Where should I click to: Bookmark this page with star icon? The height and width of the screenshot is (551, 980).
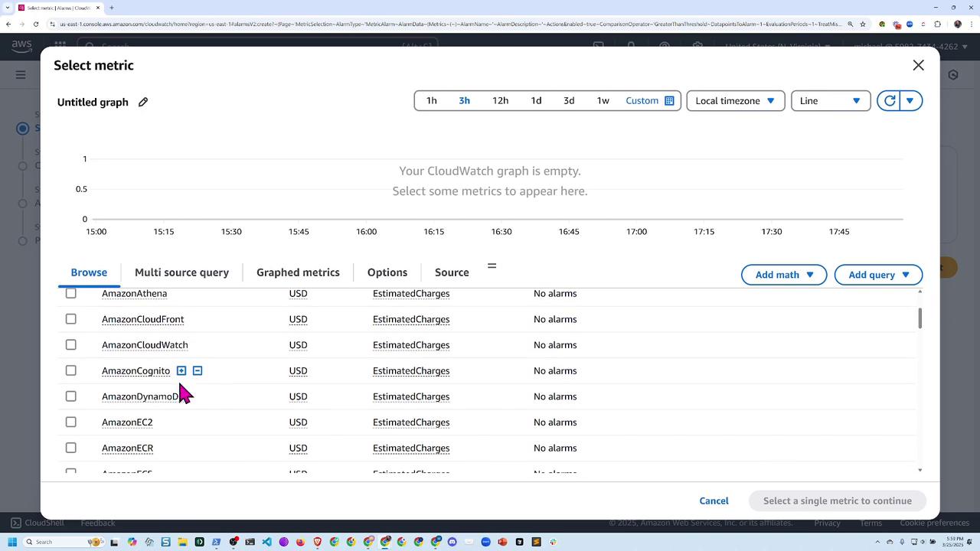coord(863,24)
